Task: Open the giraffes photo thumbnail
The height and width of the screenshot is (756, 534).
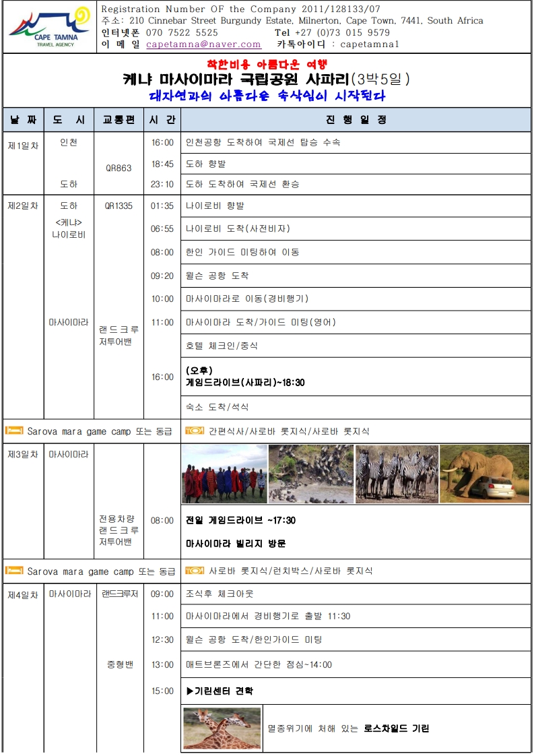Action: click(x=222, y=728)
